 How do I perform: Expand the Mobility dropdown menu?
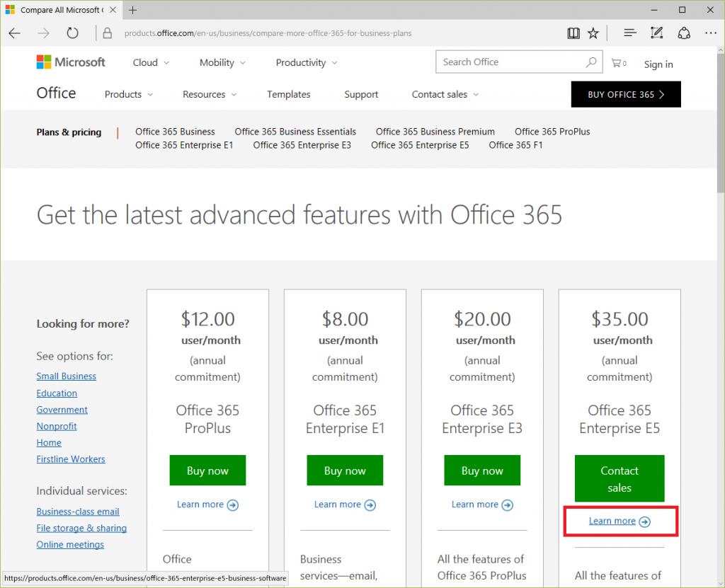point(222,62)
